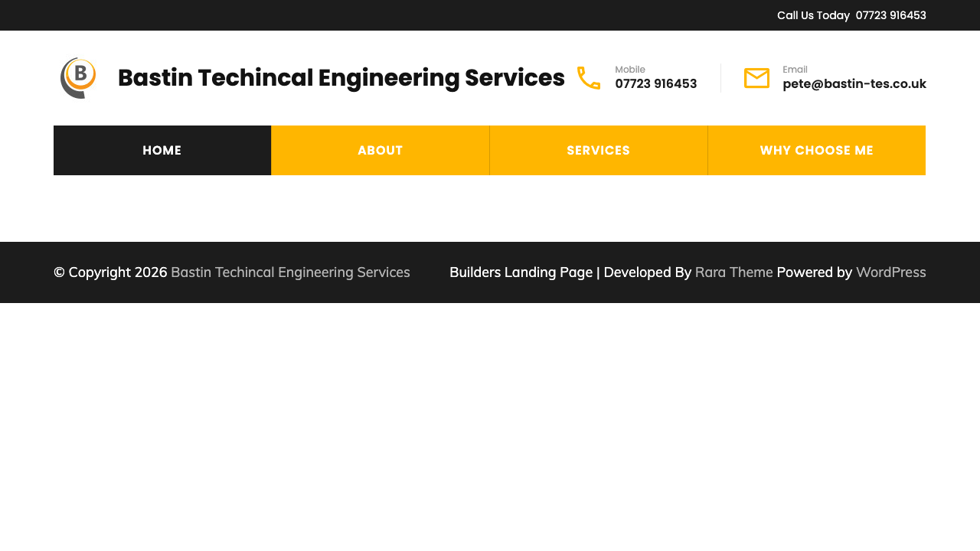Open the pete@bastin-tes.co.uk email link

(854, 83)
